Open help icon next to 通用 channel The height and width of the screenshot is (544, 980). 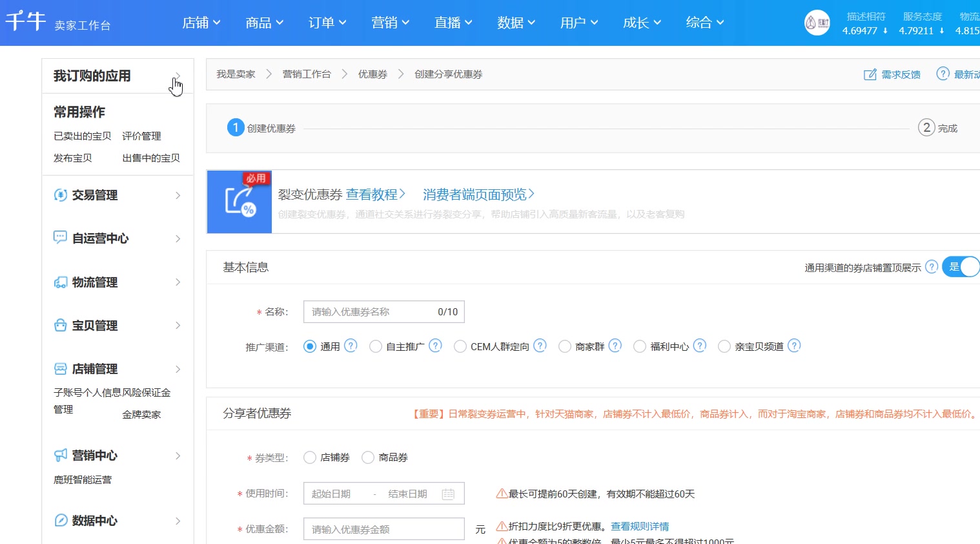click(351, 346)
